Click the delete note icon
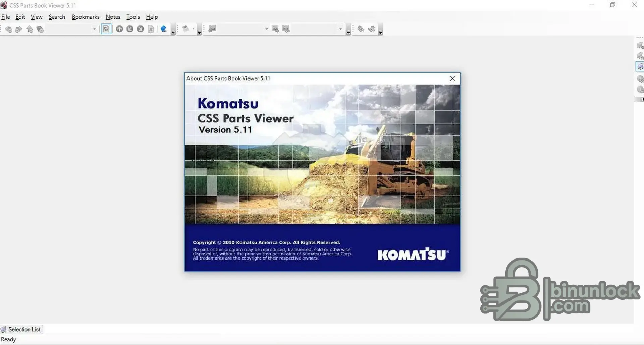This screenshot has height=345, width=644. (286, 29)
